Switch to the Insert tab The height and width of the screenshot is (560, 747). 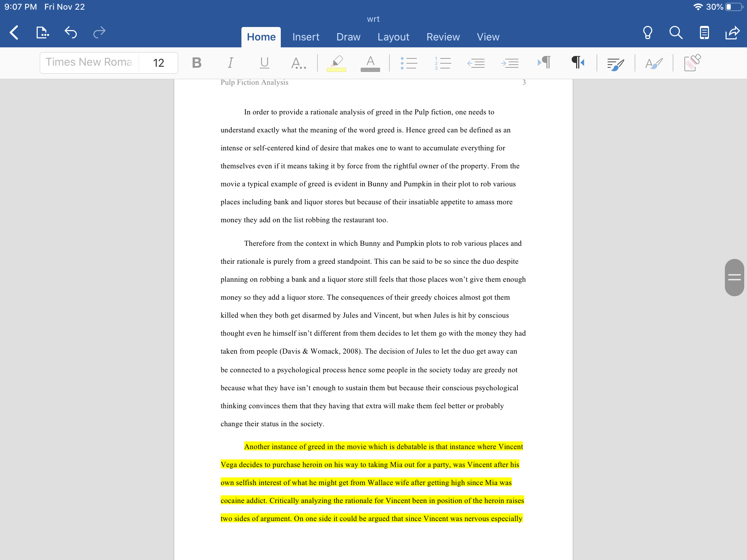[x=306, y=37]
